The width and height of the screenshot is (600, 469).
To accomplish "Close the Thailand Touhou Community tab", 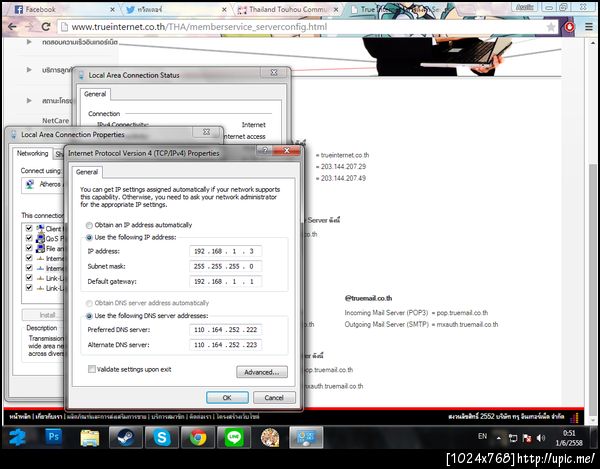I will (336, 10).
